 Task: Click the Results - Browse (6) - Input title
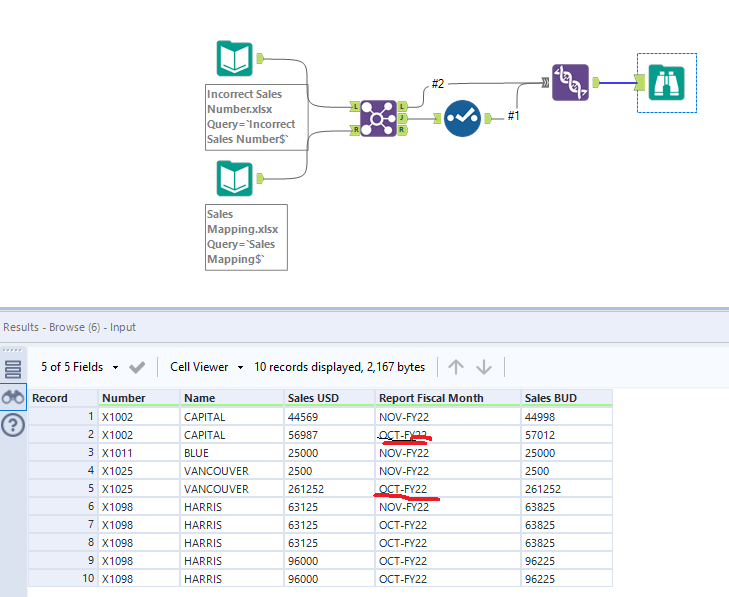click(x=69, y=327)
